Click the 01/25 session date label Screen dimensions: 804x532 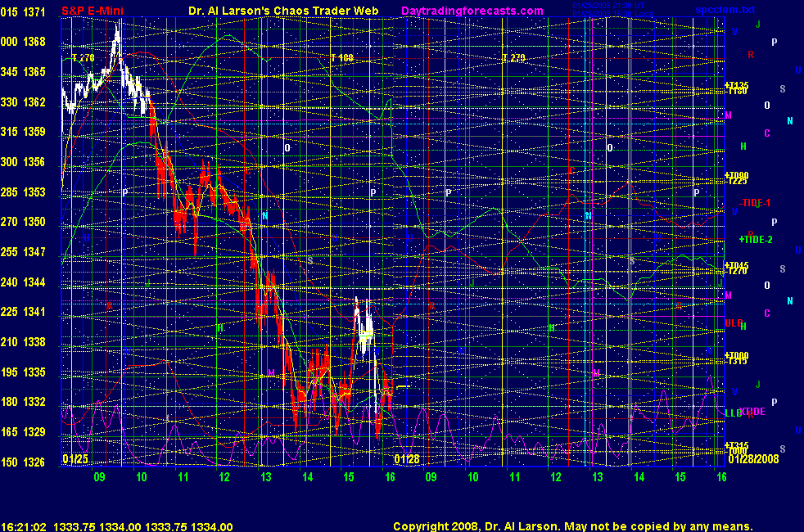pyautogui.click(x=75, y=458)
